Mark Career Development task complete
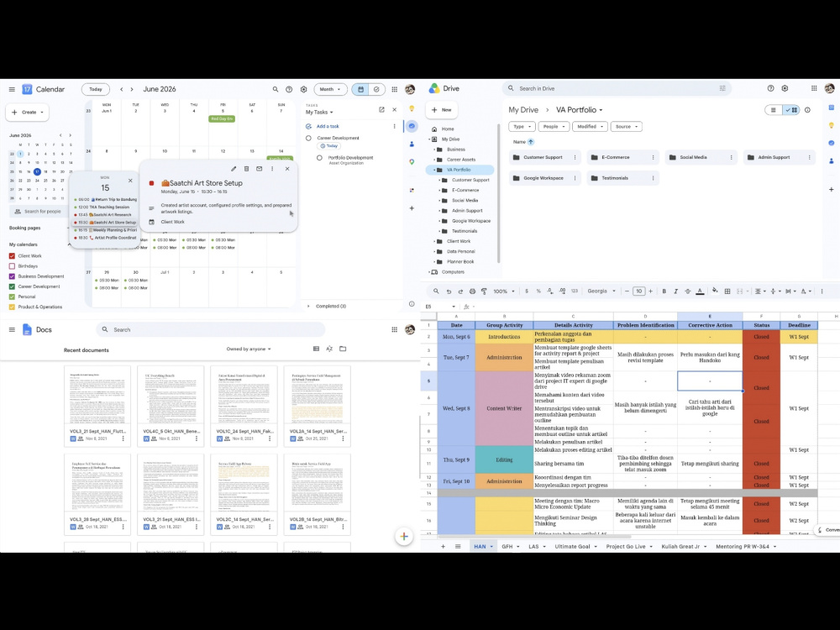 tap(308, 139)
